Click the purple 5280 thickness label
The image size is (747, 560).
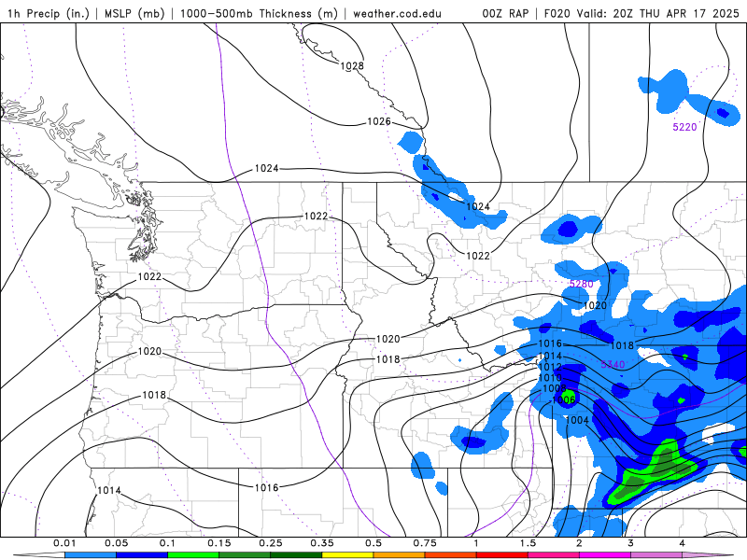[x=581, y=284]
